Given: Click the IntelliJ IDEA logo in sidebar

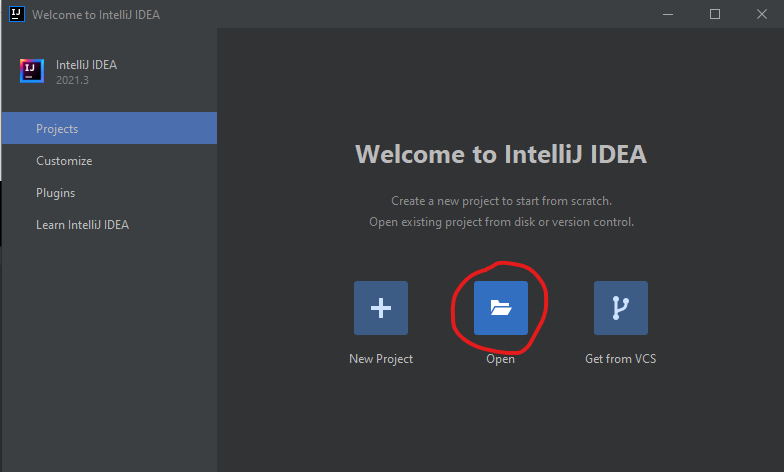Looking at the screenshot, I should (x=32, y=71).
